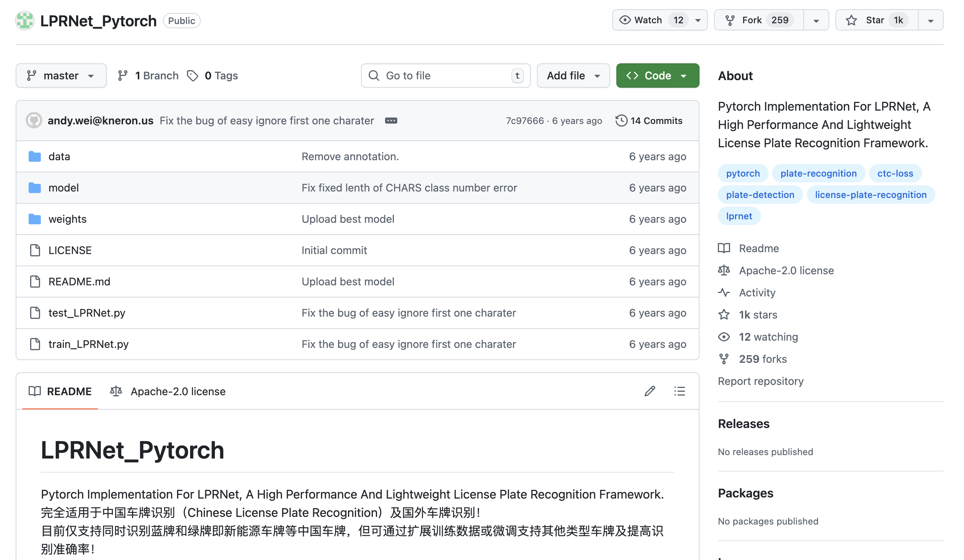Open the Add file dropdown
The image size is (964, 560).
(573, 76)
